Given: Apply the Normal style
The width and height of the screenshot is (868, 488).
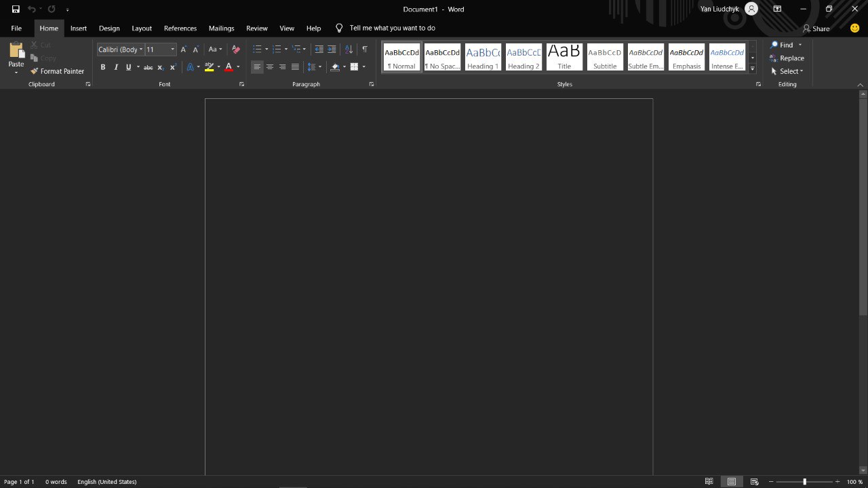Looking at the screenshot, I should (401, 58).
